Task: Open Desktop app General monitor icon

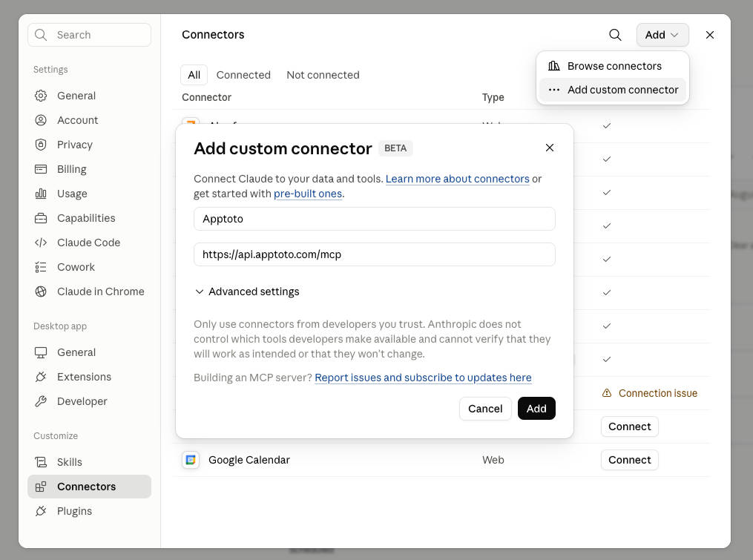Action: click(41, 352)
